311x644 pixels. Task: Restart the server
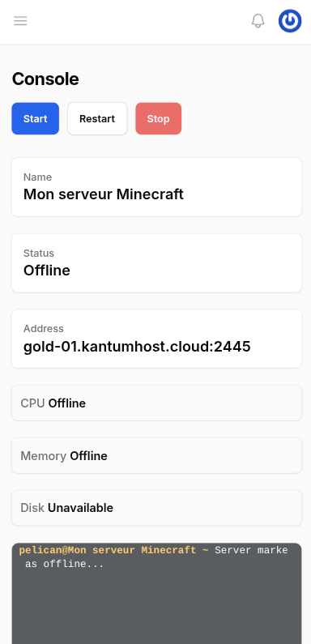click(97, 119)
